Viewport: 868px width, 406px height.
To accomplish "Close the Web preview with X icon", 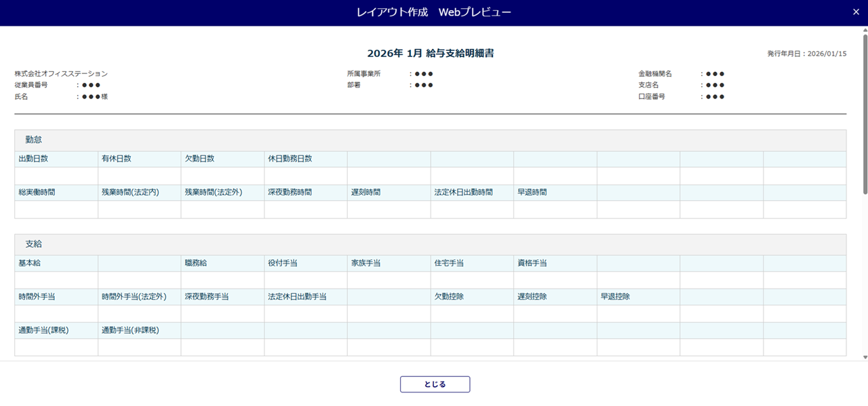I will pyautogui.click(x=855, y=12).
